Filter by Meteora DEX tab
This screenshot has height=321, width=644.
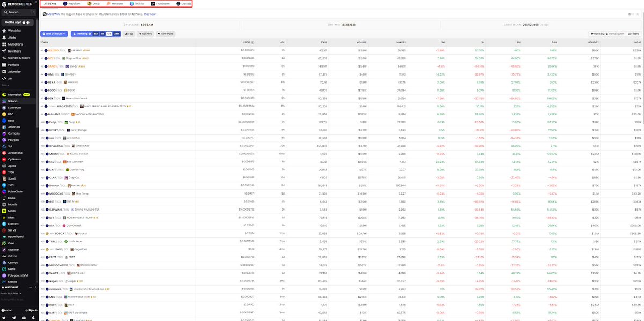tap(115, 4)
